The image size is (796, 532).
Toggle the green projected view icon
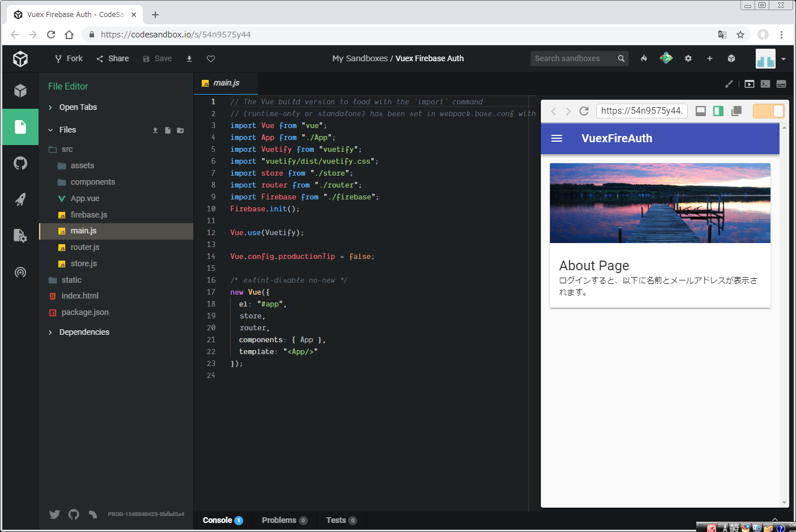tap(718, 111)
